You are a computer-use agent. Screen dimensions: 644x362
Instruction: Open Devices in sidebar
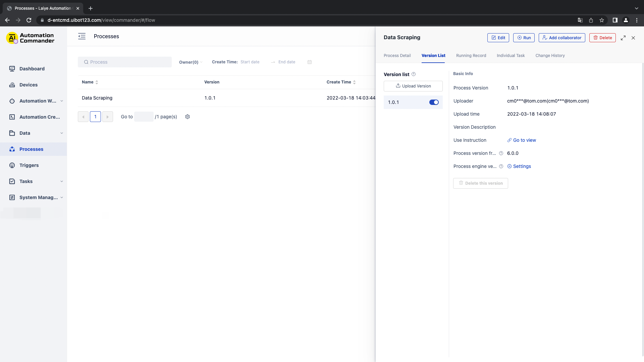(x=29, y=85)
